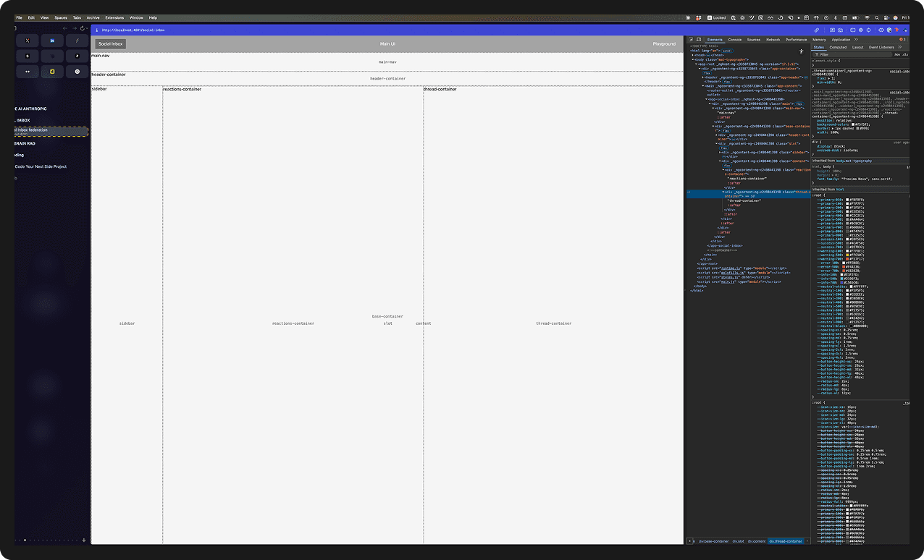
Task: Click the crosshair target icon in URL bar
Action: pyautogui.click(x=869, y=30)
